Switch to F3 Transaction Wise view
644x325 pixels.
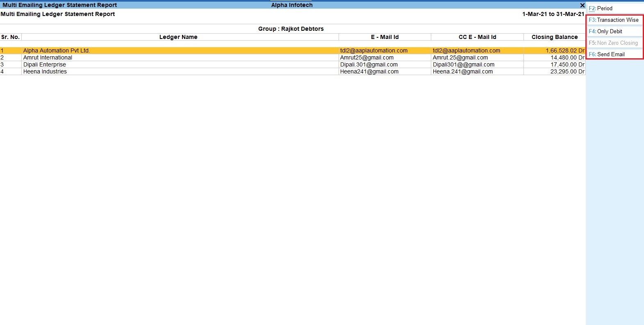pyautogui.click(x=614, y=20)
